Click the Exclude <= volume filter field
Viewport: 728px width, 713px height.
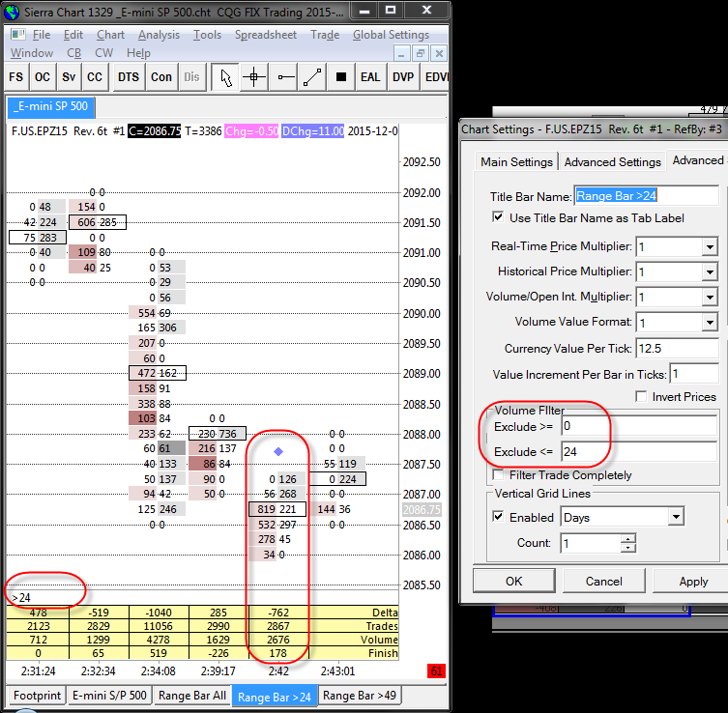(x=639, y=451)
